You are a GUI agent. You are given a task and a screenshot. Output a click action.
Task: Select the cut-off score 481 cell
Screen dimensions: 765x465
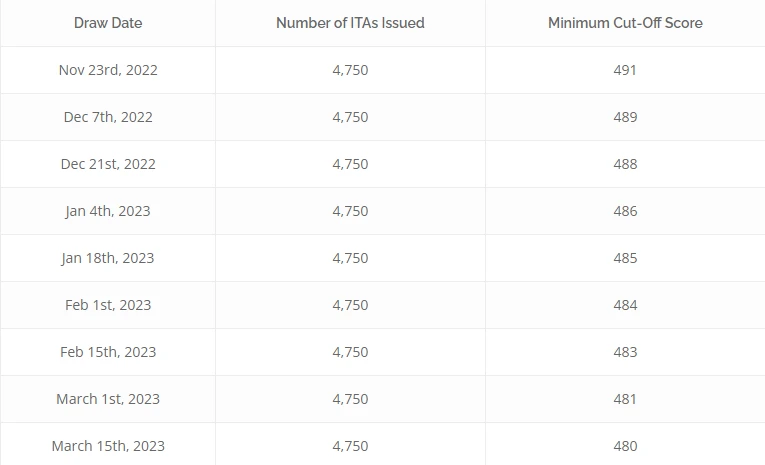point(625,399)
